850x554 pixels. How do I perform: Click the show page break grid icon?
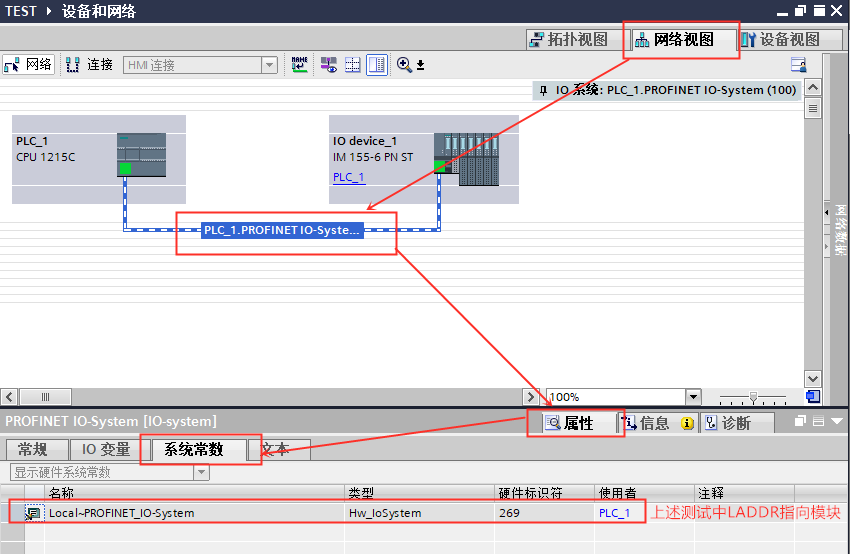352,65
